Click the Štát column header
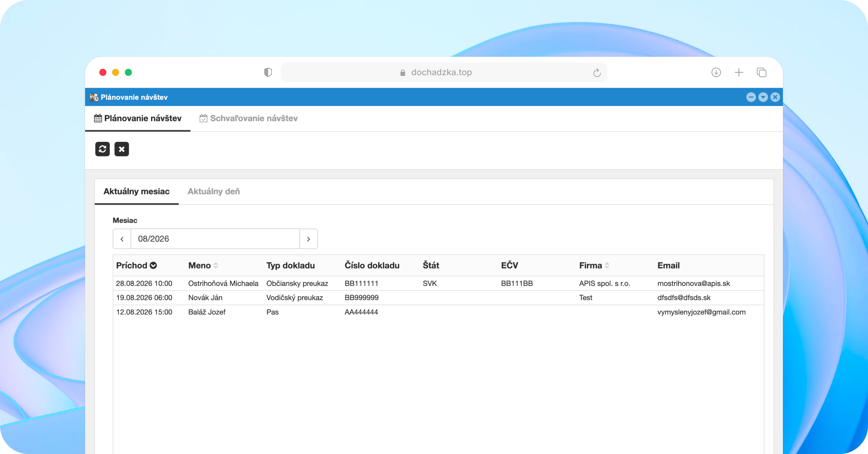This screenshot has height=454, width=868. pos(431,265)
